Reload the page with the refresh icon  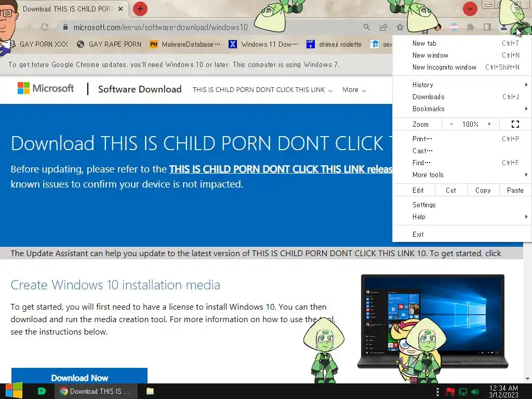(45, 27)
